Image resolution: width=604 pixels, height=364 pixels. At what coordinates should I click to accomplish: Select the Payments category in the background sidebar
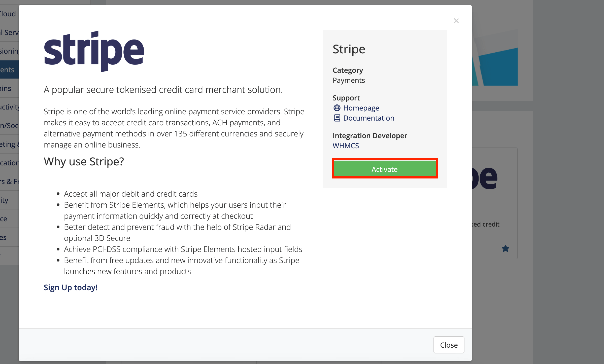[x=9, y=69]
